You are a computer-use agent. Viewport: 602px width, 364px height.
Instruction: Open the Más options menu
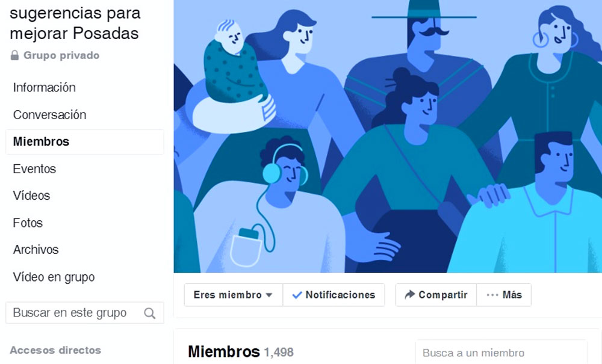point(504,295)
